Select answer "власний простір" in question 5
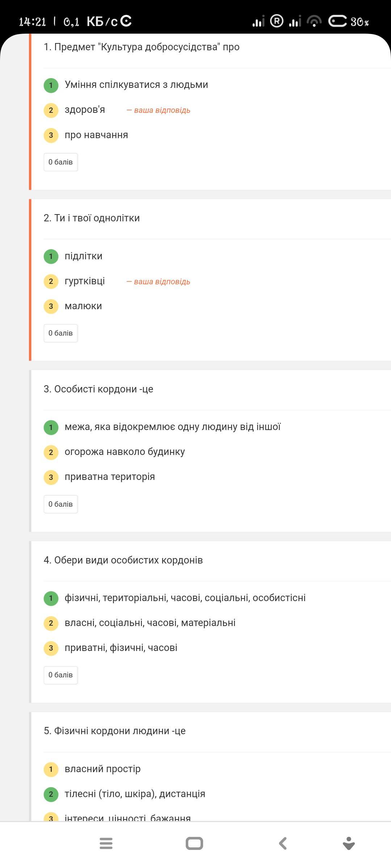The image size is (391, 868). (102, 769)
